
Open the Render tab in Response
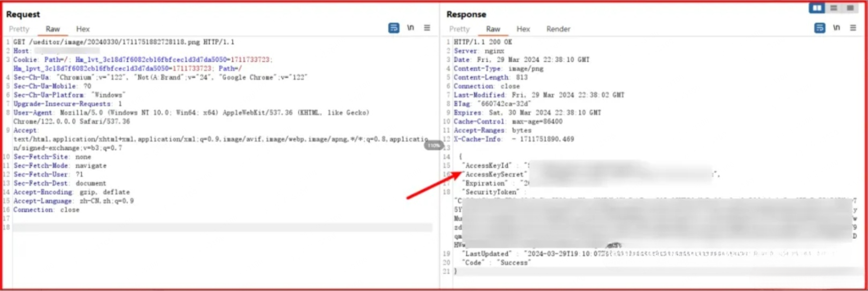click(558, 29)
